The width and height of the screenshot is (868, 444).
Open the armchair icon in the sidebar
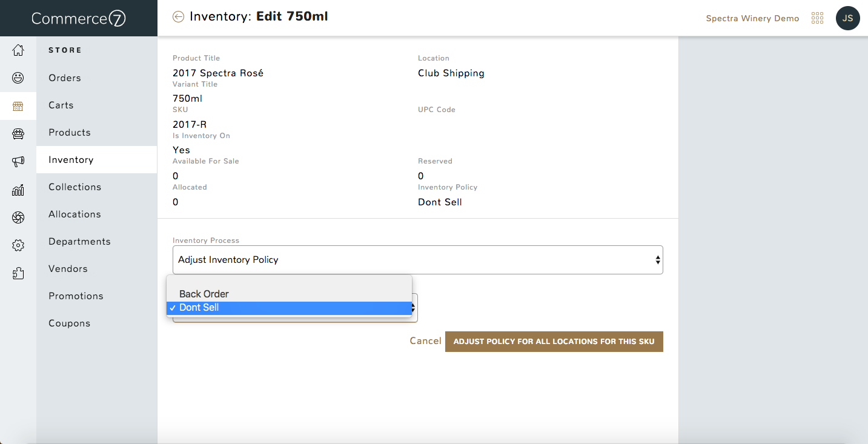[18, 134]
